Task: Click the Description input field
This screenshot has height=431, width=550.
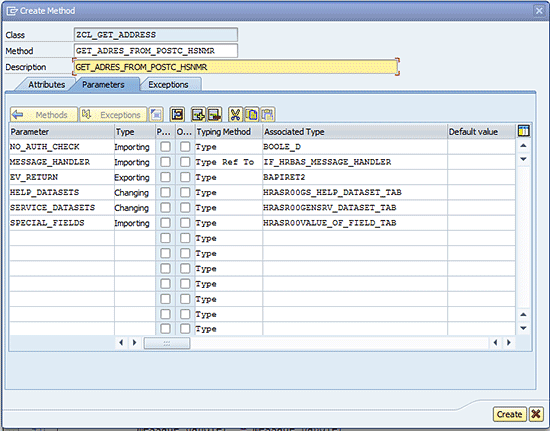Action: [236, 67]
